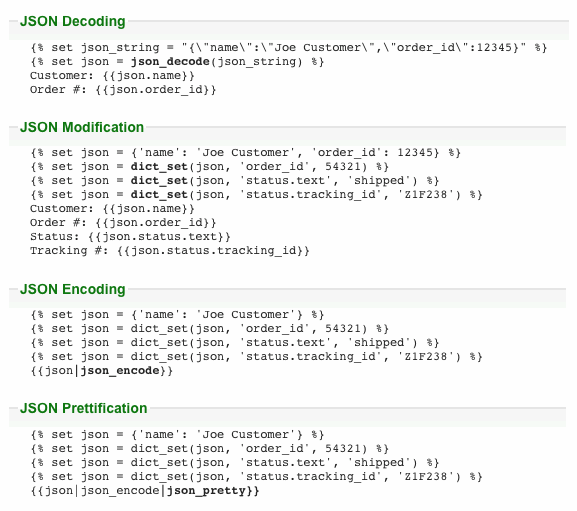Click the set json name line in Prettification
The width and height of the screenshot is (577, 511).
click(177, 434)
